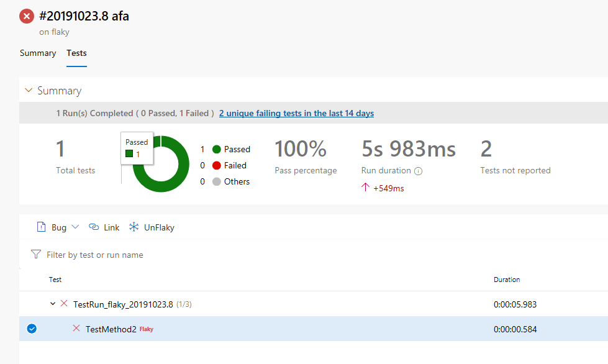
Task: Click the Bug button label
Action: tap(59, 227)
